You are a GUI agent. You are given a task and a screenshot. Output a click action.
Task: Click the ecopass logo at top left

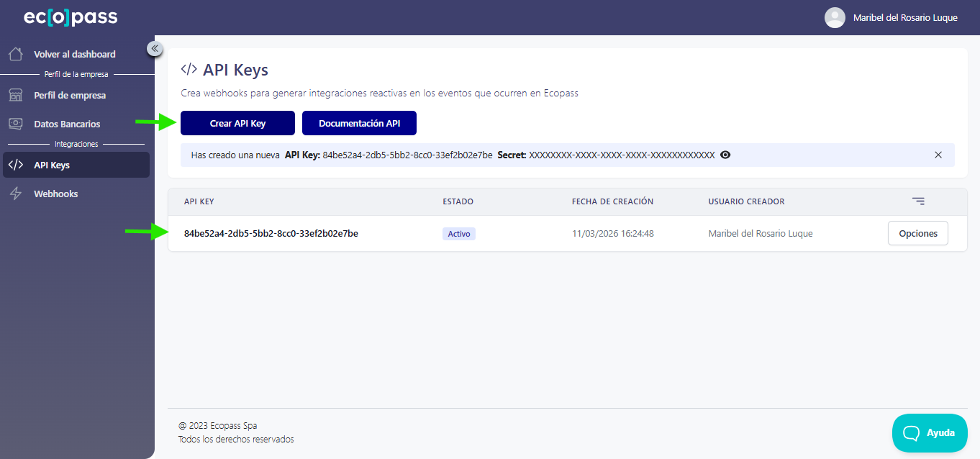(69, 17)
